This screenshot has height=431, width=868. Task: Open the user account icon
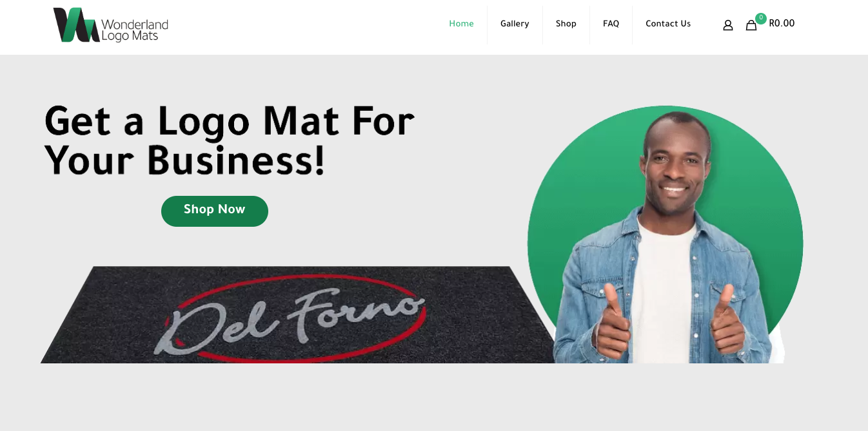(728, 25)
